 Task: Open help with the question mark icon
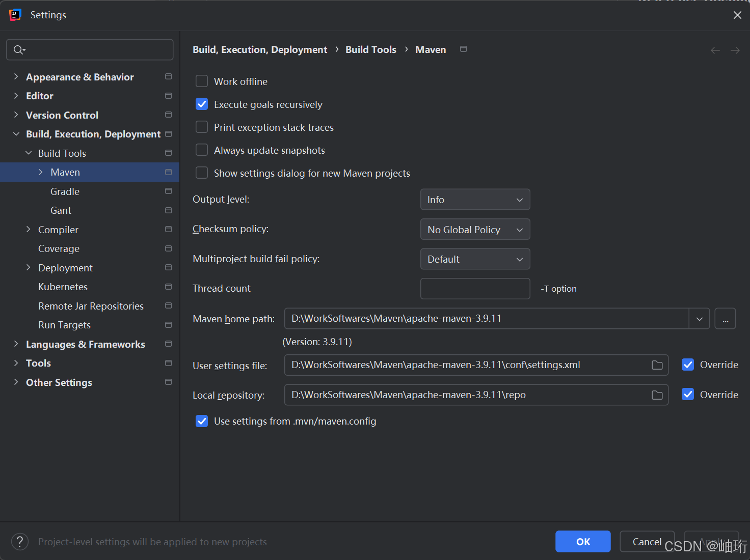tap(20, 542)
